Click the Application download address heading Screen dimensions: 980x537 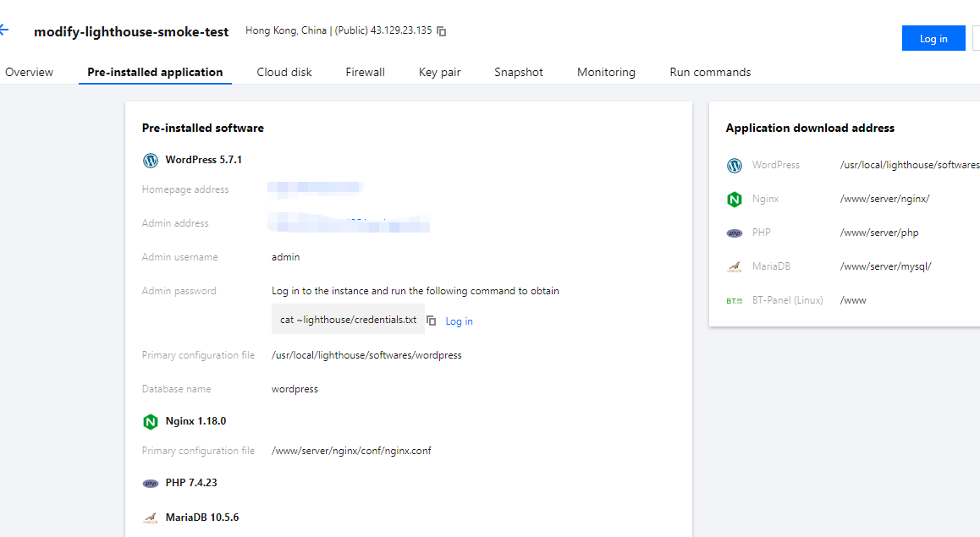[x=810, y=128]
